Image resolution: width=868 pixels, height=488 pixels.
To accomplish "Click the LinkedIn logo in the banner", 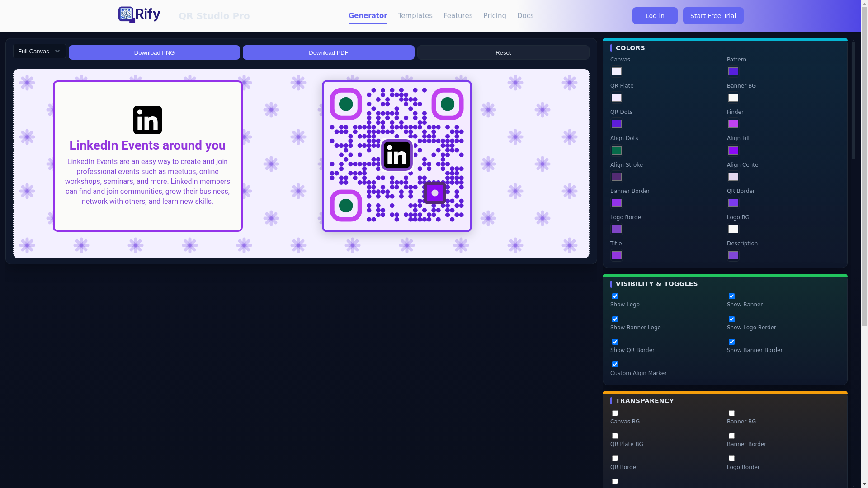I will click(x=147, y=120).
